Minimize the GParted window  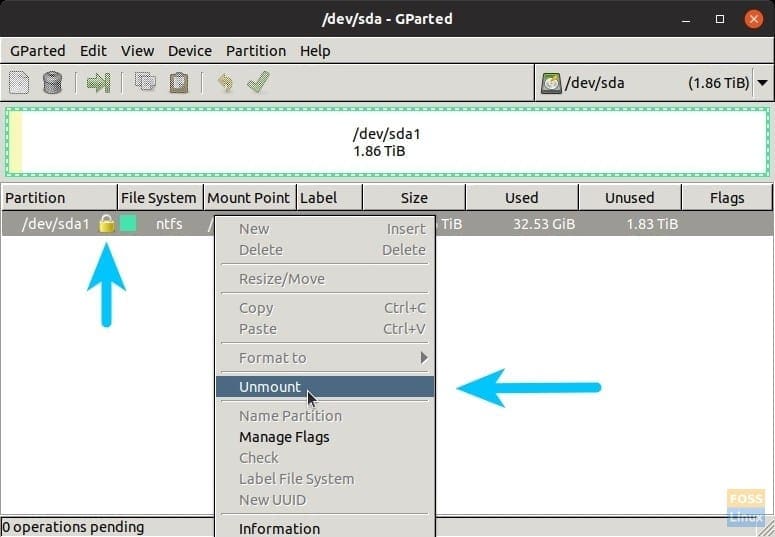[x=686, y=19]
